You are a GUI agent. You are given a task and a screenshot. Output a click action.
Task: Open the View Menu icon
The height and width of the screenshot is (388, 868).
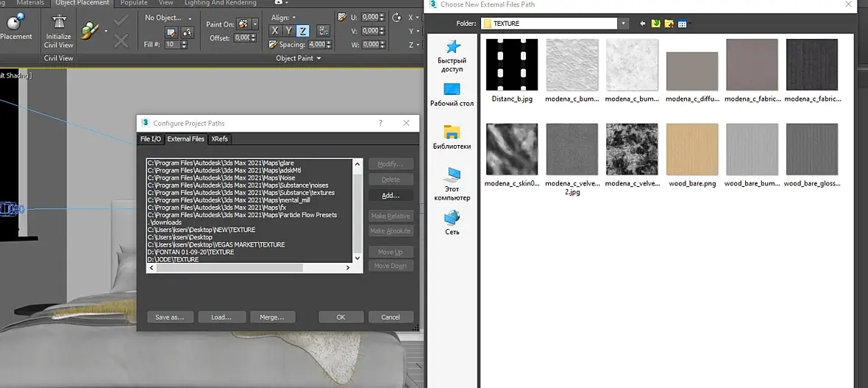pos(683,24)
